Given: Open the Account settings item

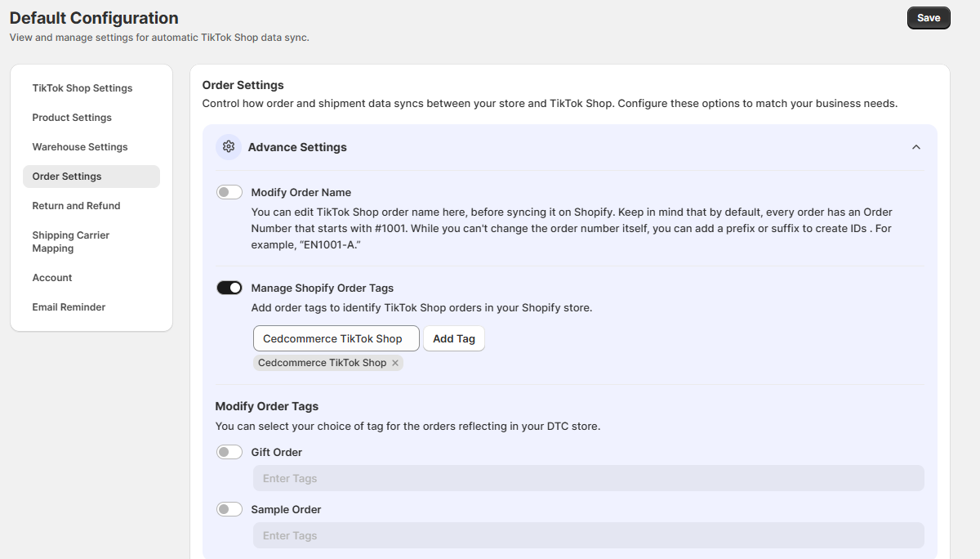Looking at the screenshot, I should coord(52,278).
